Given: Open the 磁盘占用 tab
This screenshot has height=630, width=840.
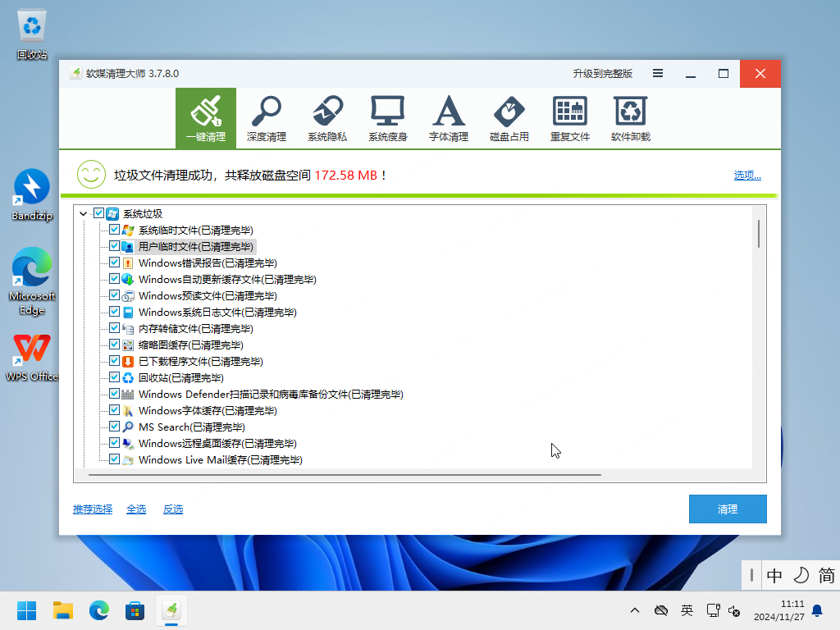Looking at the screenshot, I should click(x=509, y=118).
